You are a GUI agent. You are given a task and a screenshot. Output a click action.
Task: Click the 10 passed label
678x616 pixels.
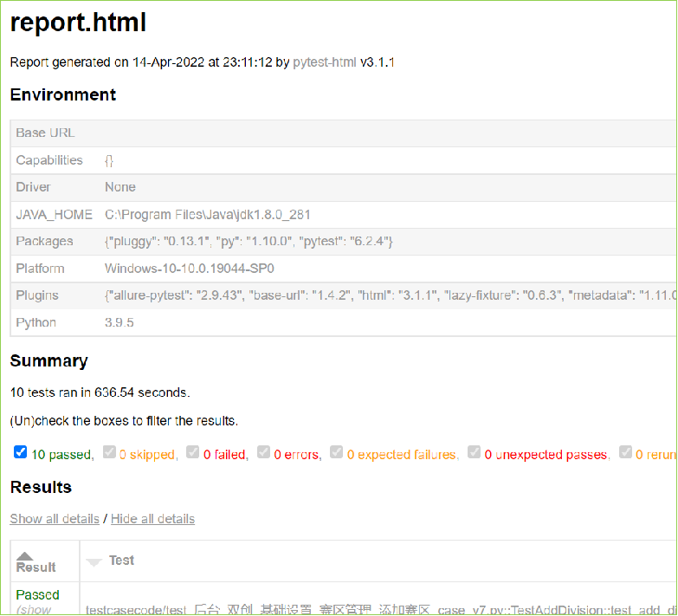coord(62,455)
